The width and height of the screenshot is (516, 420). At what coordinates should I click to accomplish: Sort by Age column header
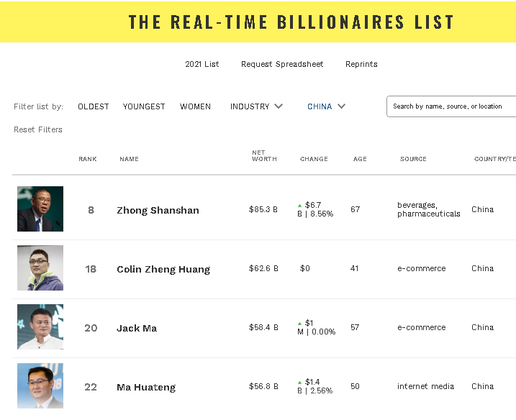click(x=360, y=159)
